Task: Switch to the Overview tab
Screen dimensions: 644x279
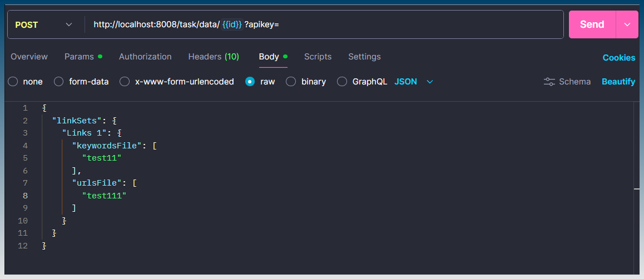Action: pos(29,57)
